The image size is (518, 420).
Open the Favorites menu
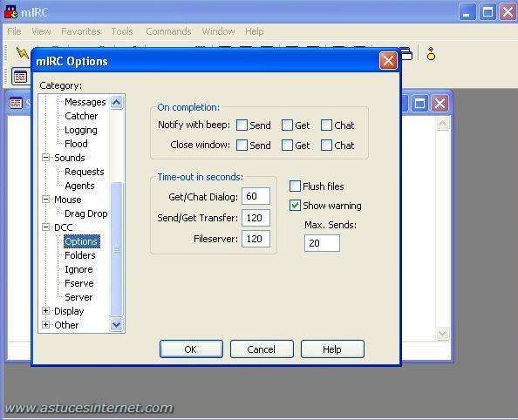click(81, 31)
